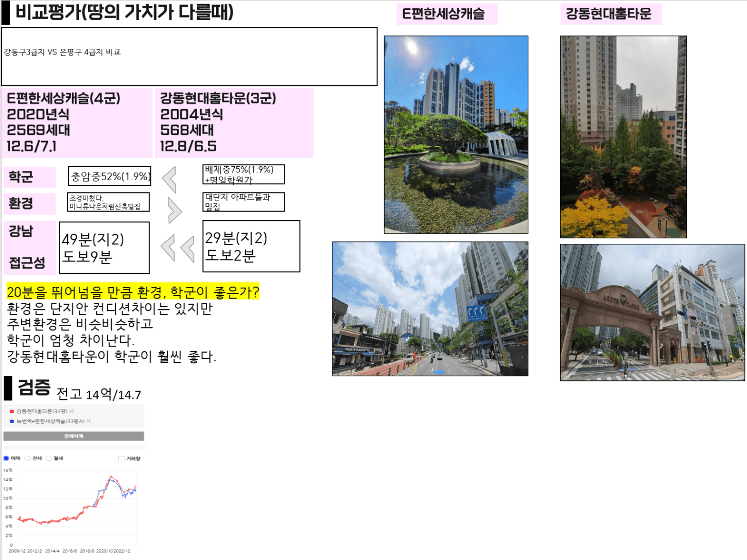Viewport: 747px width, 560px height.
Task: Click the double left arrow in 강남 접근성 row
Action: [x=178, y=249]
